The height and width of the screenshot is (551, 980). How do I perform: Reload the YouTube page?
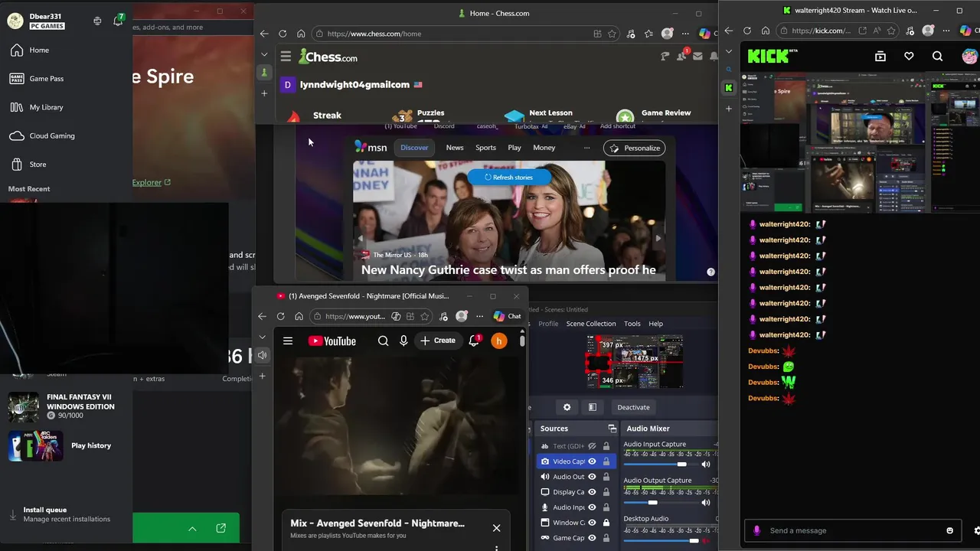280,316
